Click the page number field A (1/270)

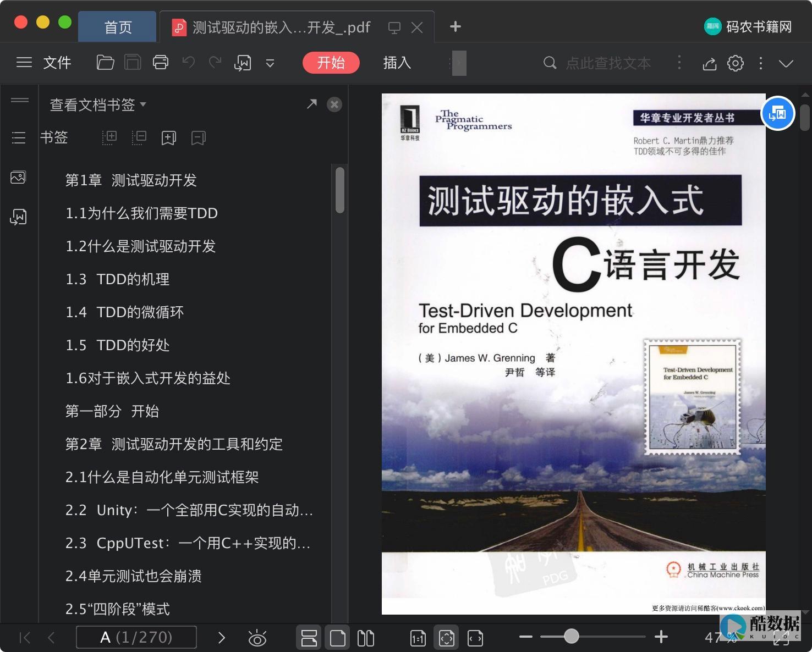point(136,638)
